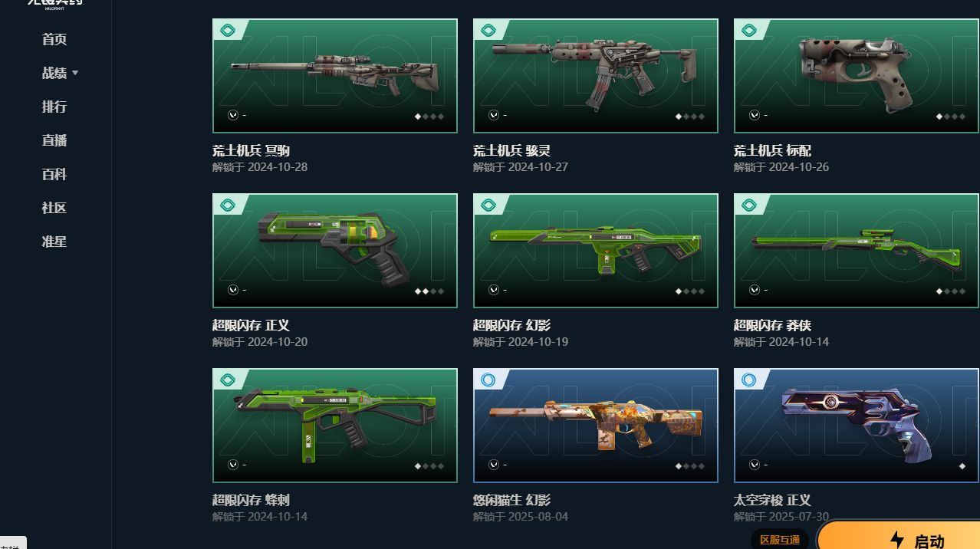Viewport: 980px width, 549px height.
Task: Click the tier badge on 荒土机兵 骇灵 card
Action: click(x=488, y=31)
